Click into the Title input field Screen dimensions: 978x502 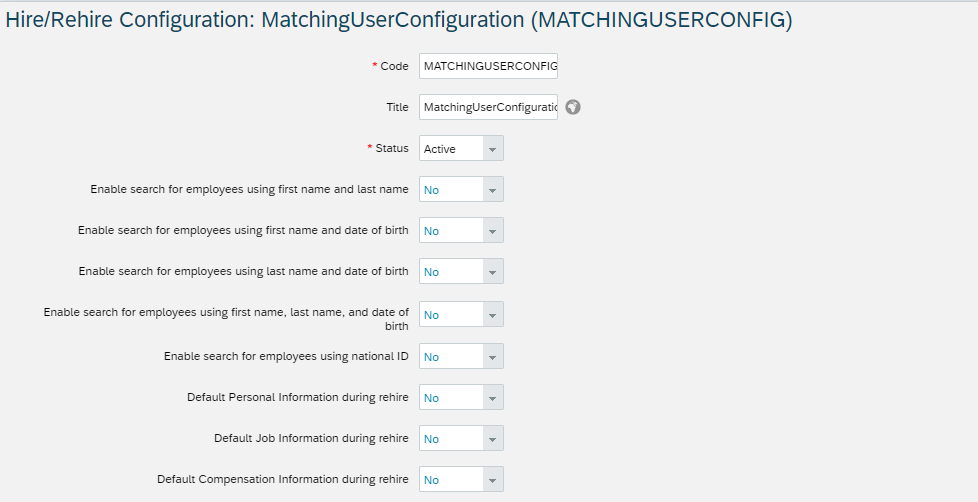click(488, 107)
